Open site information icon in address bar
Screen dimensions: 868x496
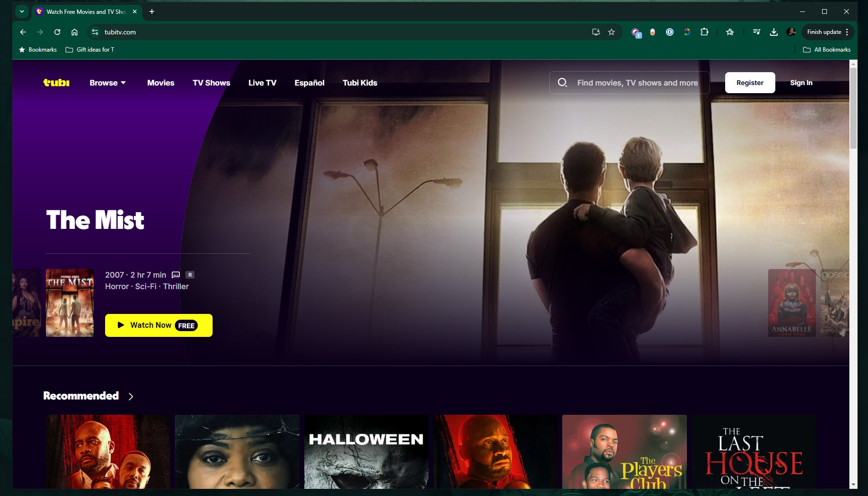[95, 32]
